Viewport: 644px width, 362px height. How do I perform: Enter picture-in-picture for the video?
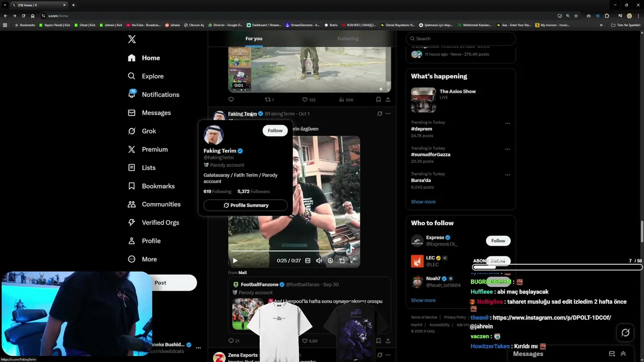pos(342,260)
